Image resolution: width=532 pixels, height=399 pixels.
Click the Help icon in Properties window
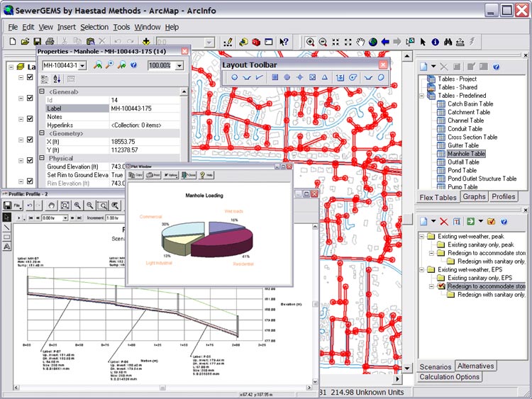click(133, 64)
